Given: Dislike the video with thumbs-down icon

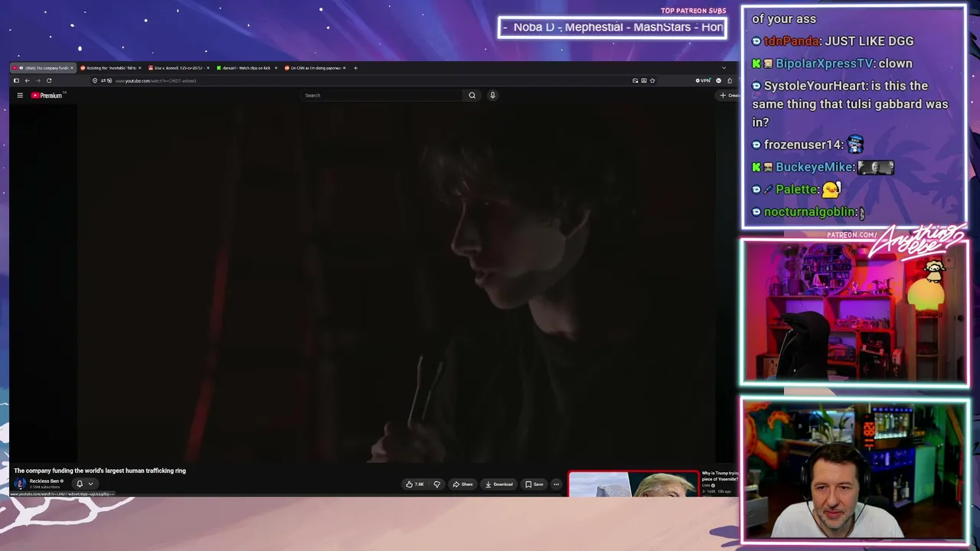Looking at the screenshot, I should coord(437,484).
